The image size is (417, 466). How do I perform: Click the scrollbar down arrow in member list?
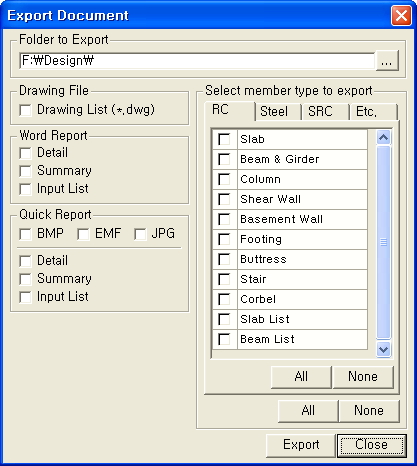pyautogui.click(x=383, y=349)
